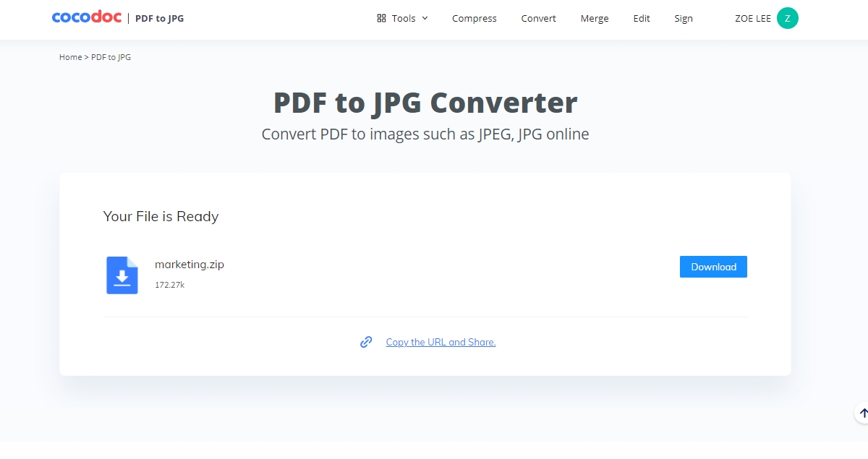Open the Edit navigation item
Viewport: 868px width, 459px height.
[x=641, y=18]
